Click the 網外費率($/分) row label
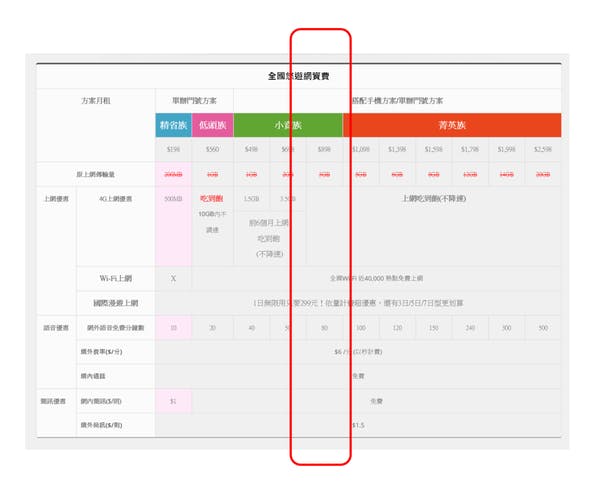Screen dimensions: 600x492 [101, 352]
